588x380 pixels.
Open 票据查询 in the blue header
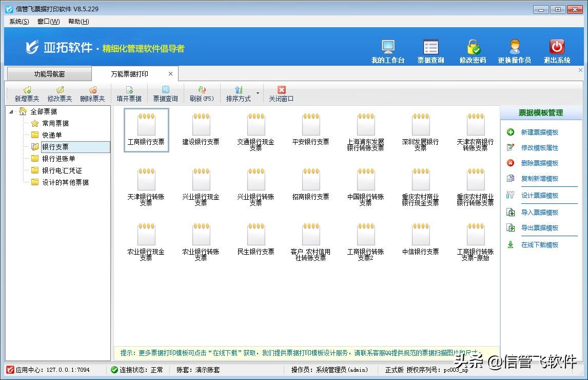(x=430, y=51)
